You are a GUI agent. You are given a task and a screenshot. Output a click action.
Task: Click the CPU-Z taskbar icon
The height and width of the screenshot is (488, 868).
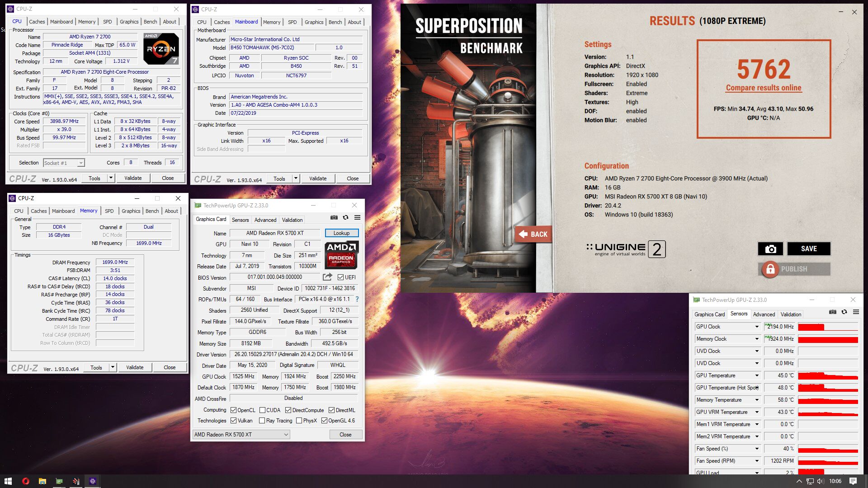click(x=93, y=481)
